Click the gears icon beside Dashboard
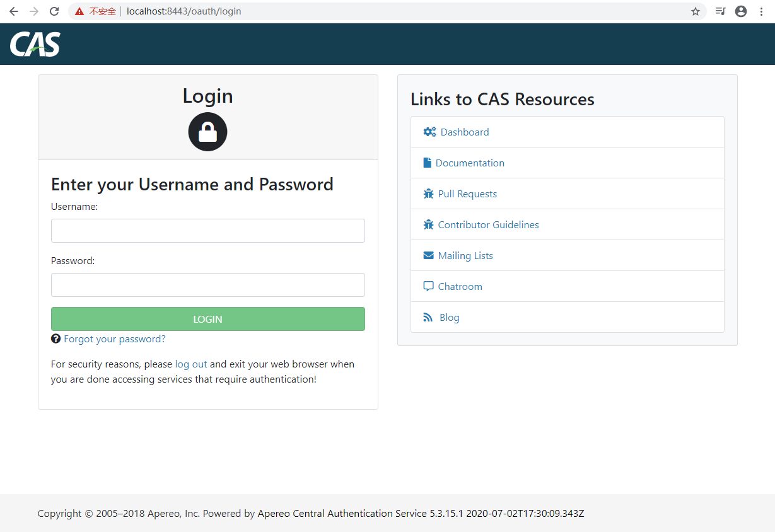This screenshot has height=532, width=775. pos(429,132)
